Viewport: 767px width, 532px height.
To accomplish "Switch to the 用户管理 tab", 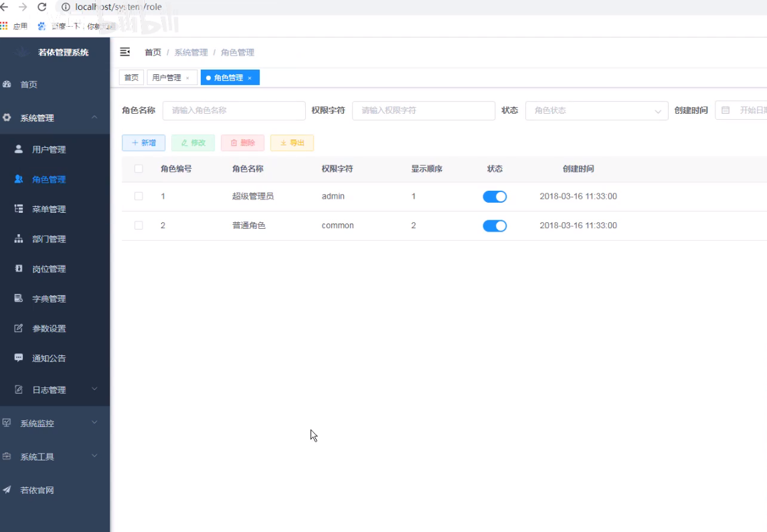I will 166,78.
